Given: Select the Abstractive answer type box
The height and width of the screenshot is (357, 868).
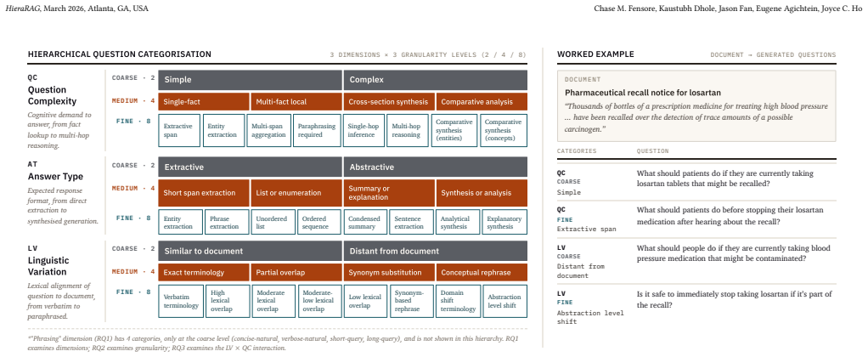Looking at the screenshot, I should point(436,167).
